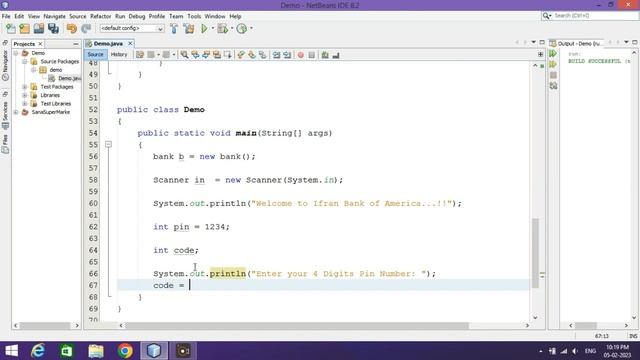Click the Next Bookmark editor icon
The width and height of the screenshot is (640, 360).
(x=252, y=55)
